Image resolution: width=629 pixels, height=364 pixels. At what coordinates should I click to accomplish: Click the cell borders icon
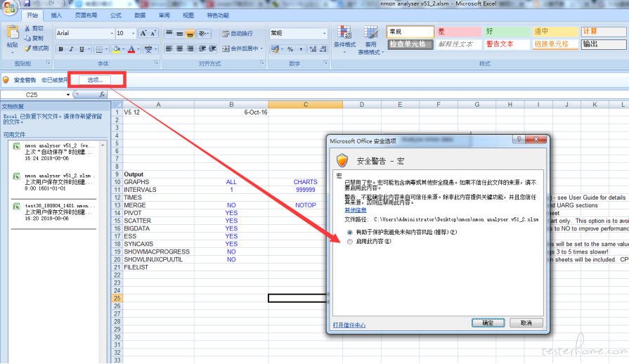(98, 49)
